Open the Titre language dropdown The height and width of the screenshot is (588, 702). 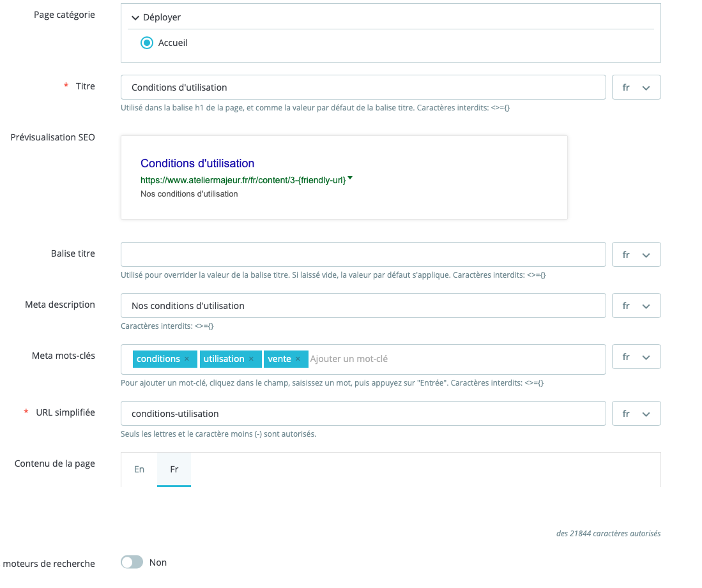[636, 87]
